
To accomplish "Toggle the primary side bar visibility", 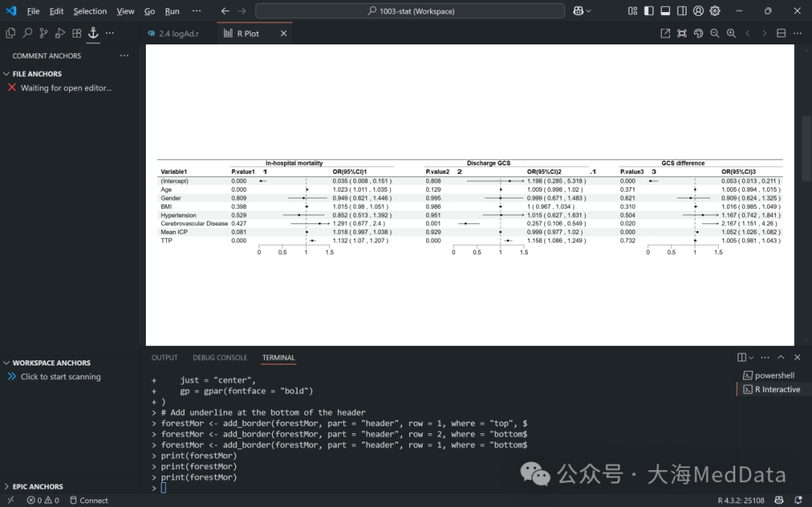I will click(x=649, y=11).
